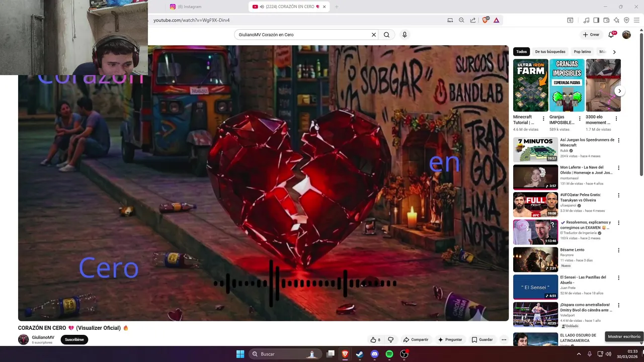The height and width of the screenshot is (362, 644).
Task: Open Ultra Iron Farm shorts thumbnail
Action: (x=530, y=85)
